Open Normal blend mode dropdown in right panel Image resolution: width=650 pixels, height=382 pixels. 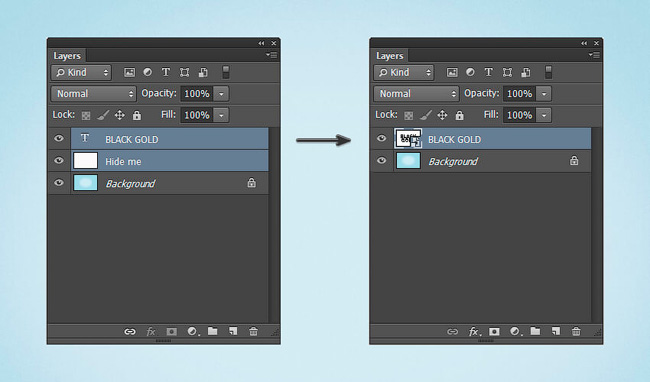(x=416, y=94)
